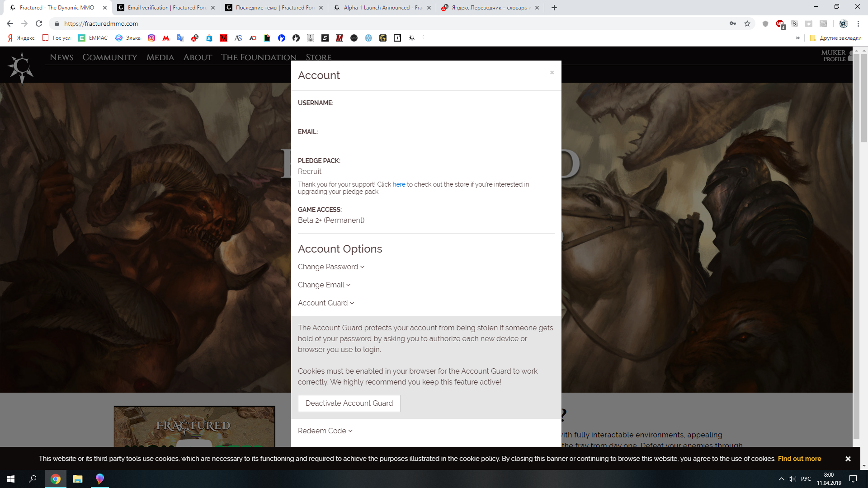868x488 pixels.
Task: Open Windows search from taskbar
Action: (x=33, y=479)
